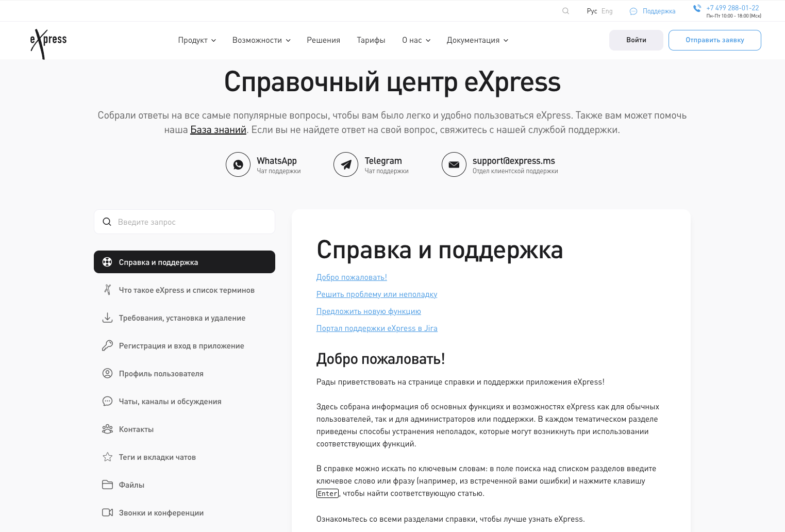The image size is (785, 532).
Task: Click the eXpress logo
Action: coord(48,42)
